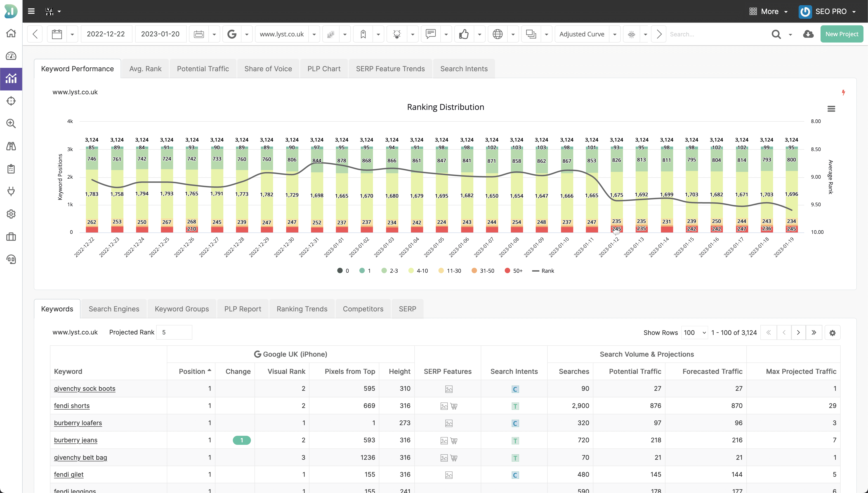Viewport: 868px width, 493px height.
Task: Open the binoculars competitor icon
Action: coord(11,146)
